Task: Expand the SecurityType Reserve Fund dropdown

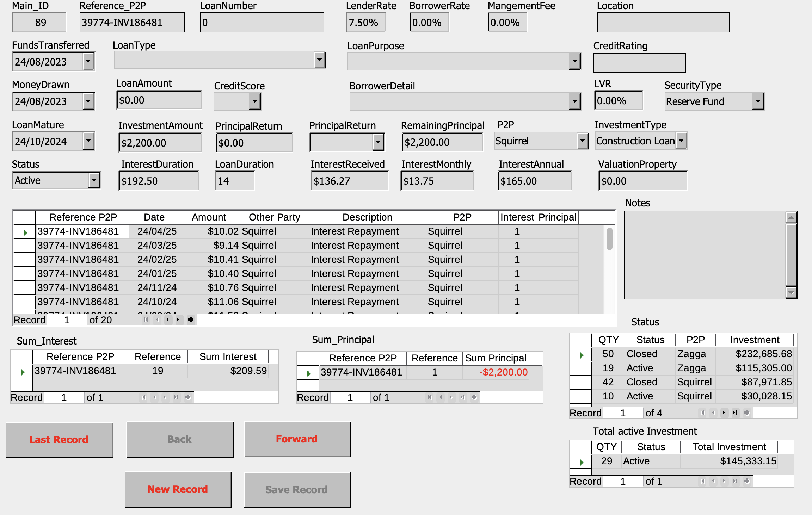Action: click(x=758, y=102)
